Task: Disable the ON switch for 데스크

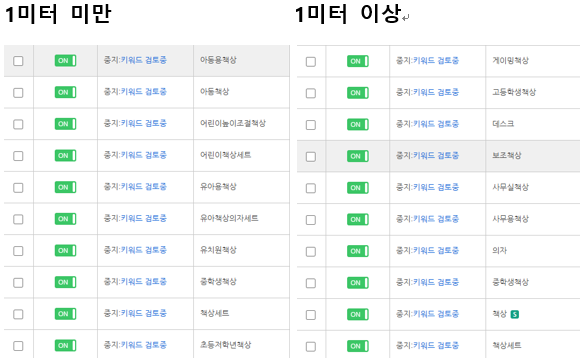Action: (x=358, y=124)
